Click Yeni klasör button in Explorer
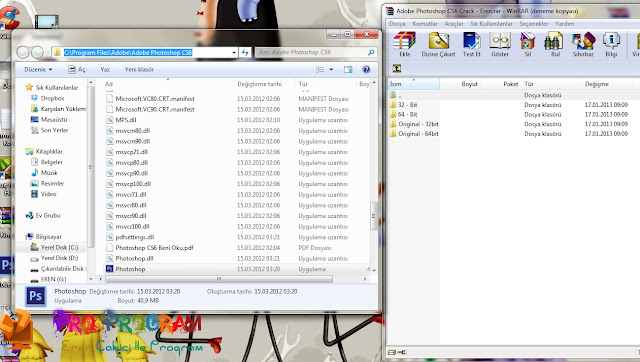The width and height of the screenshot is (640, 362). [139, 69]
